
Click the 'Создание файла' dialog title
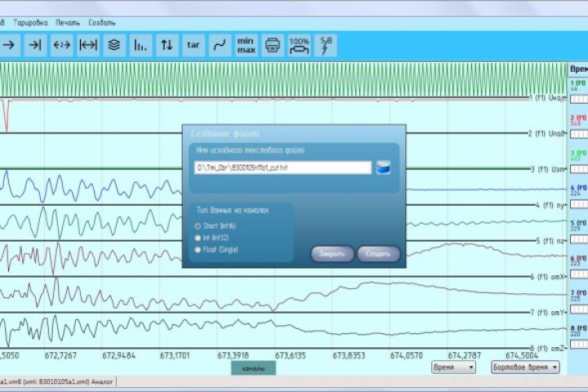click(x=225, y=134)
